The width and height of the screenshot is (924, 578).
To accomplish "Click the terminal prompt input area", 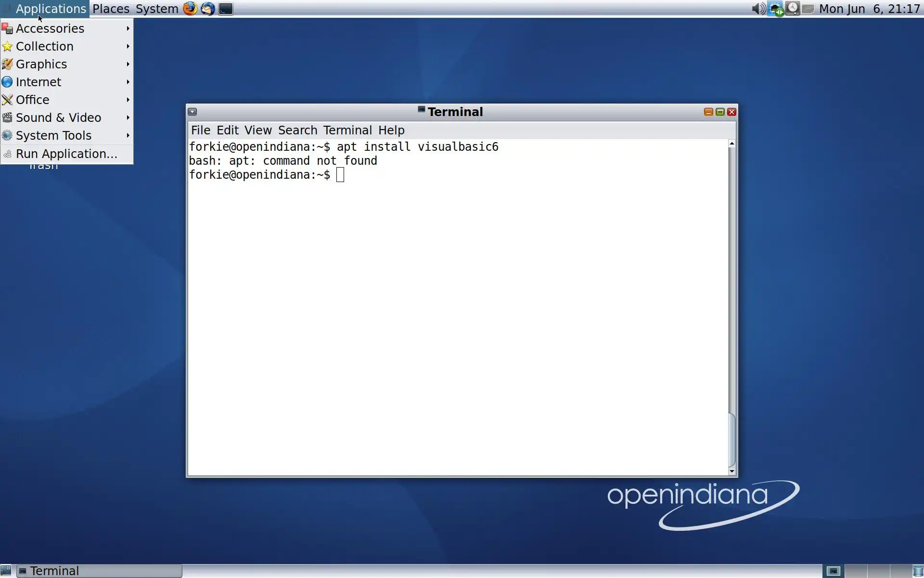I will 340,175.
